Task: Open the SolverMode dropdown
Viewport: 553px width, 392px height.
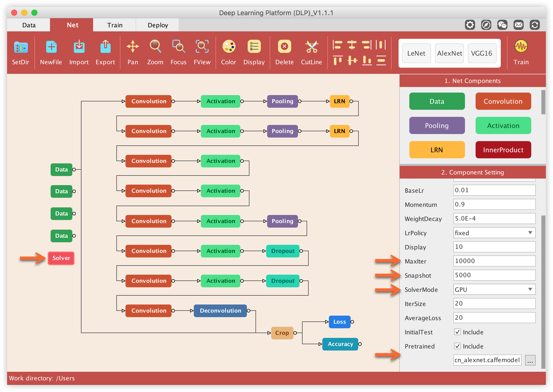Action: click(494, 289)
